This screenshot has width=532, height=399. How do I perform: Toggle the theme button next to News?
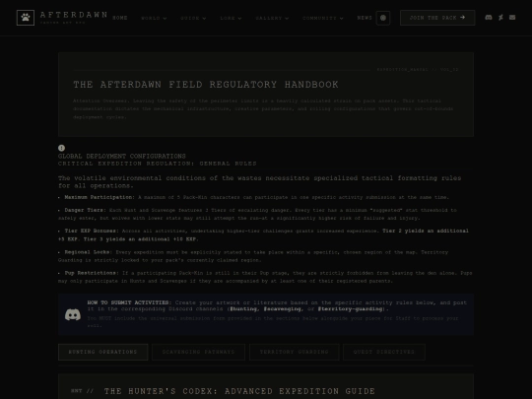[383, 18]
